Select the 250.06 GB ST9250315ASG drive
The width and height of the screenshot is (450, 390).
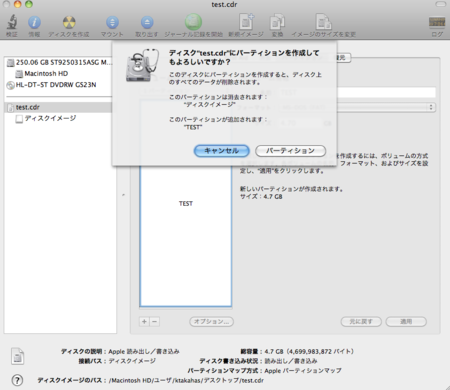[60, 62]
